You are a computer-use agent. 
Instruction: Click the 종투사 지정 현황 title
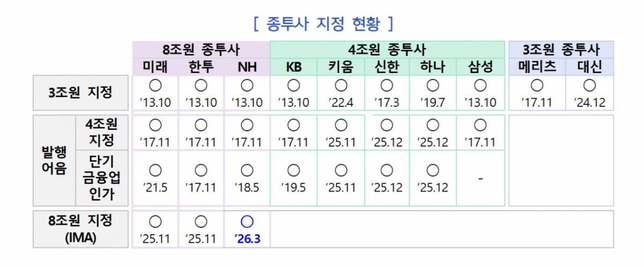point(323,24)
